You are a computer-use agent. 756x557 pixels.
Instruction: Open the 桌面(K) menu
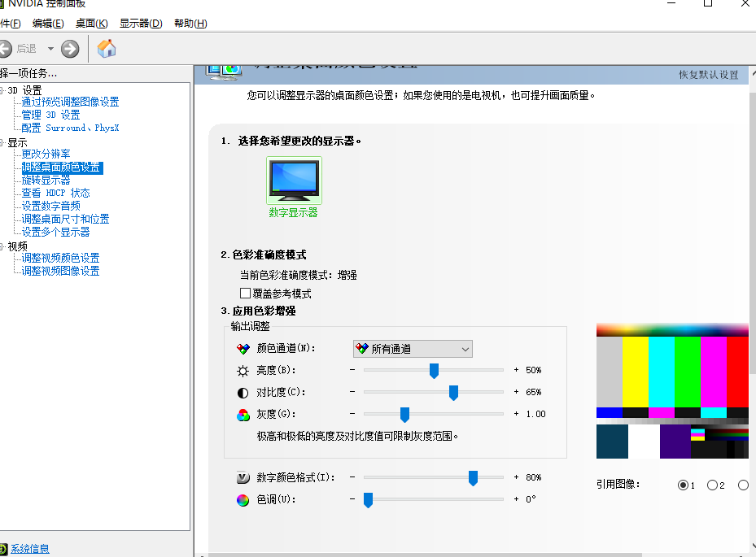tap(92, 24)
